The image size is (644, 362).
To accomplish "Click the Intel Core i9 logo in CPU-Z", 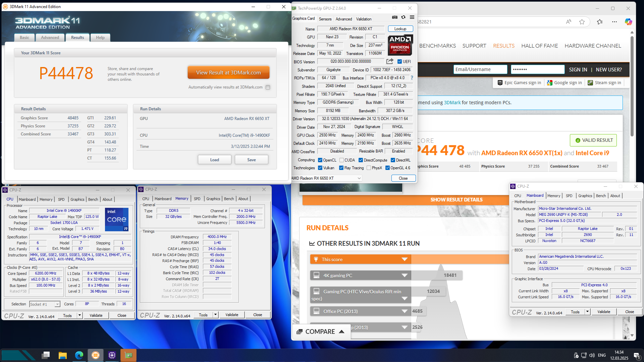I will [x=117, y=220].
